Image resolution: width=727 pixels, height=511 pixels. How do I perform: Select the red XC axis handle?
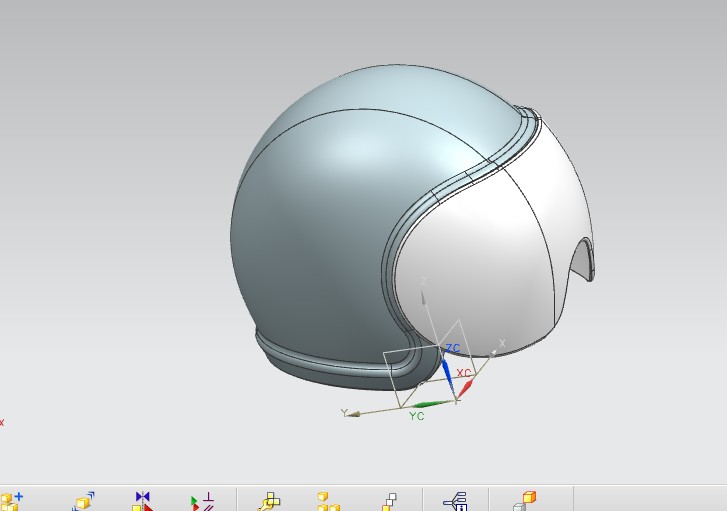click(x=466, y=389)
